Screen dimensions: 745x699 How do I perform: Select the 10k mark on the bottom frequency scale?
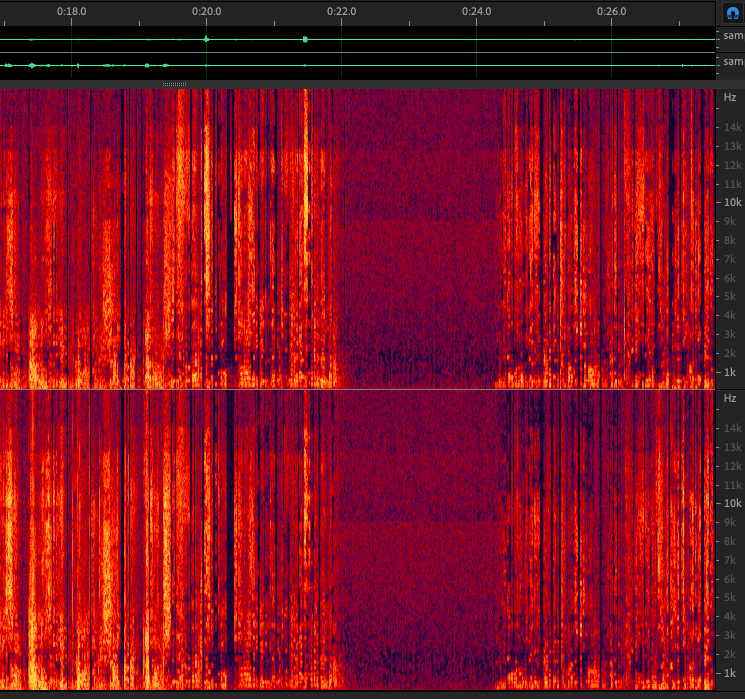(x=731, y=504)
